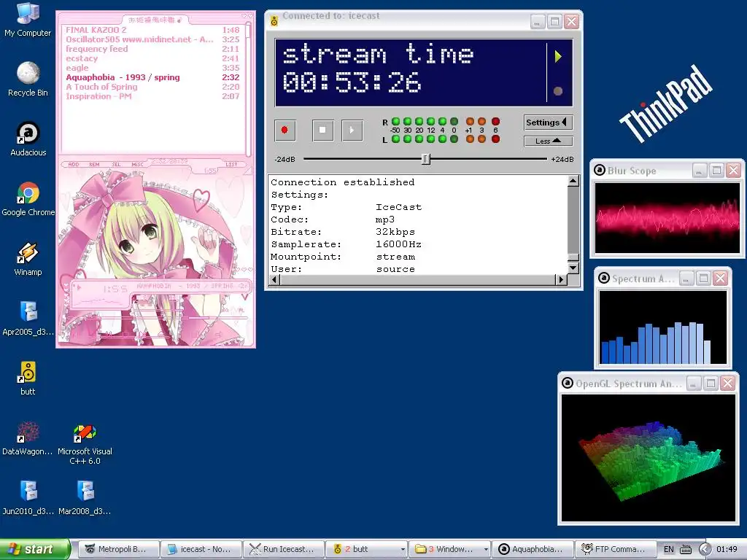Click the taskbar clock showing 01:49
This screenshot has height=560, width=747.
[727, 549]
